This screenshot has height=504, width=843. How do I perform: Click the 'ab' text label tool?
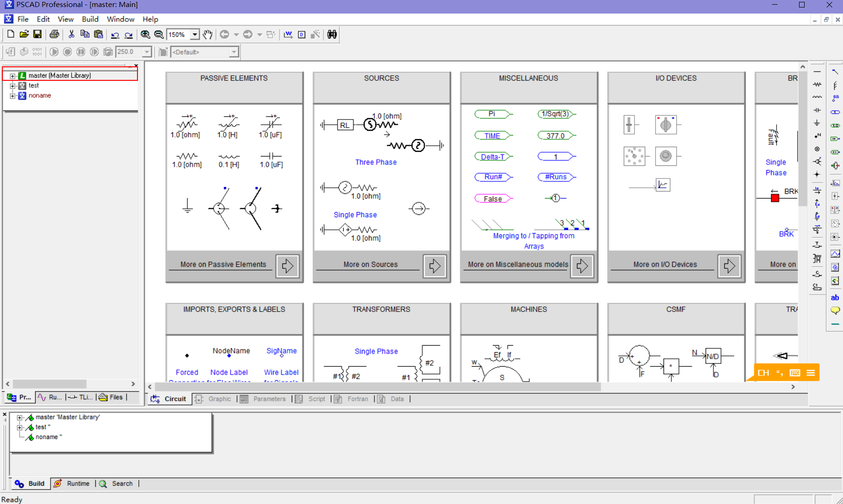[835, 298]
